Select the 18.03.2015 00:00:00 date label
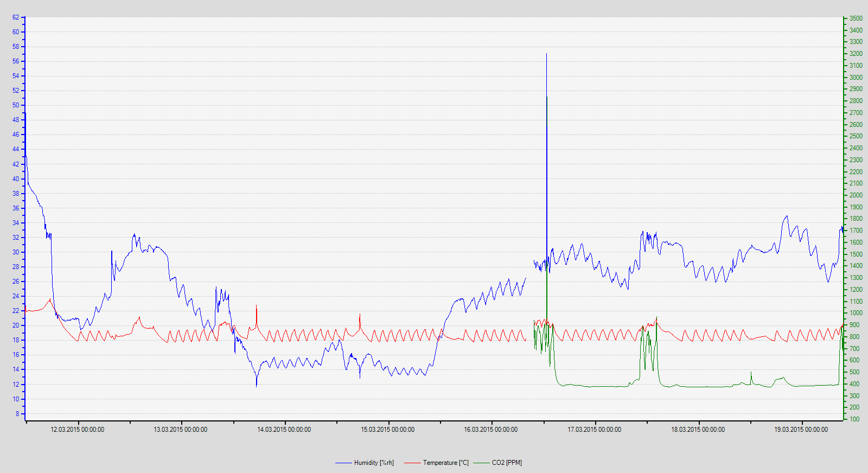 (698, 430)
